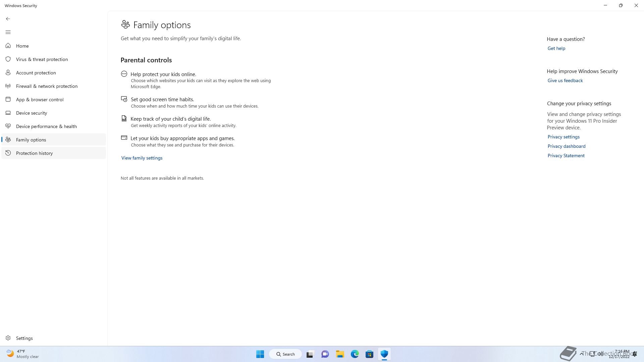
Task: Click the Parental controls heading
Action: point(146,60)
